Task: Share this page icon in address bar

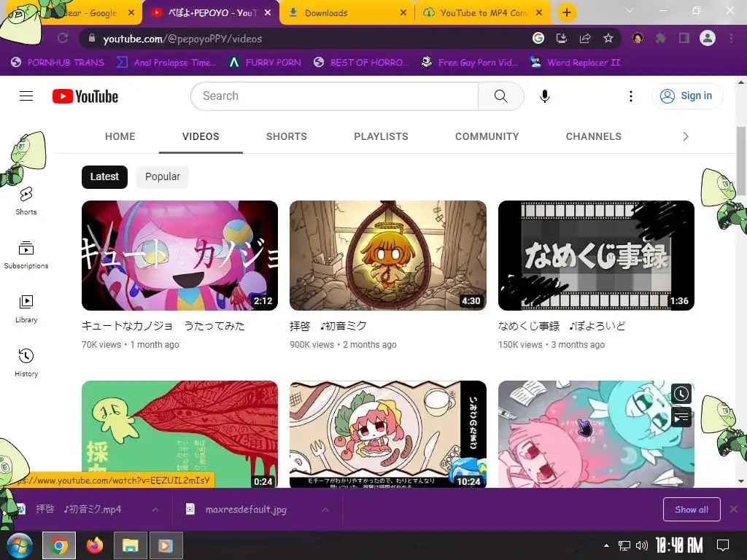Action: [585, 38]
